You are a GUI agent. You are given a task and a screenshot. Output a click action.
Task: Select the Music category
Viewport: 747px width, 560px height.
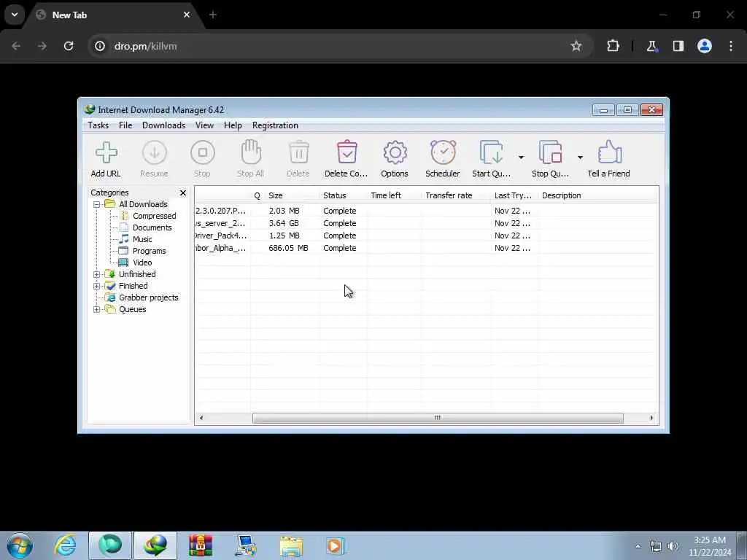pos(142,239)
